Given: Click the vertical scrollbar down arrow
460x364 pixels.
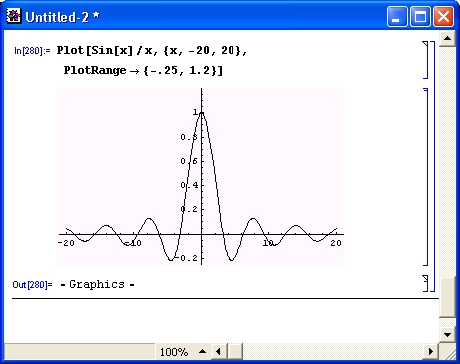Looking at the screenshot, I should (x=447, y=334).
